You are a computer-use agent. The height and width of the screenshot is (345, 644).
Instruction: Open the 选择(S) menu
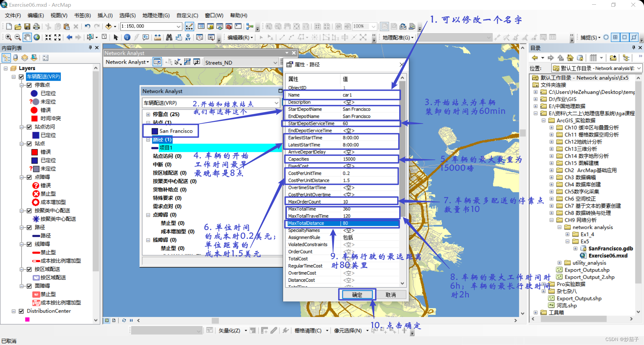[127, 15]
